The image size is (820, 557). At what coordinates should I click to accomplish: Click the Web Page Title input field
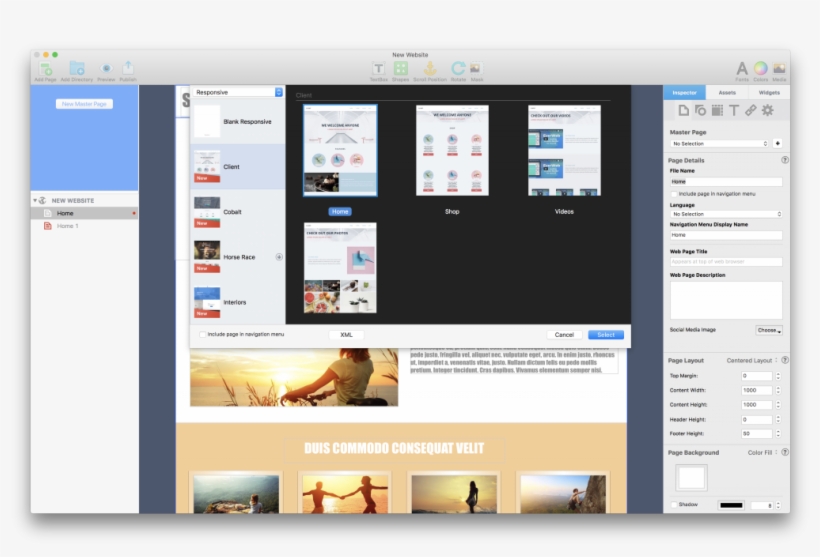point(726,262)
